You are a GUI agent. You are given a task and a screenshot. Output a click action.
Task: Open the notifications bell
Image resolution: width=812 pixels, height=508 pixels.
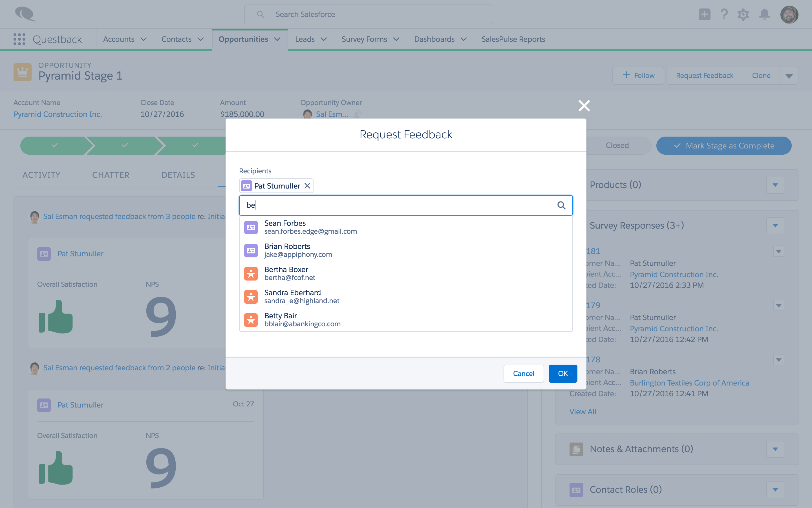[x=765, y=14]
